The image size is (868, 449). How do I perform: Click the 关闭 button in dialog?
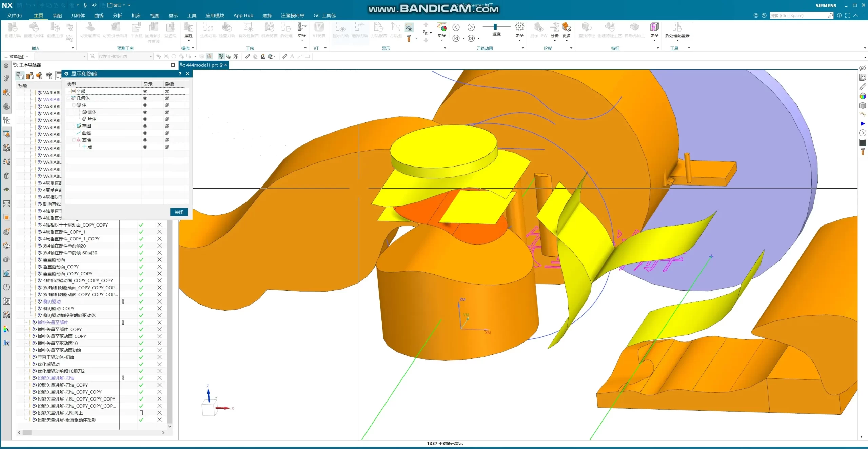[x=179, y=212]
